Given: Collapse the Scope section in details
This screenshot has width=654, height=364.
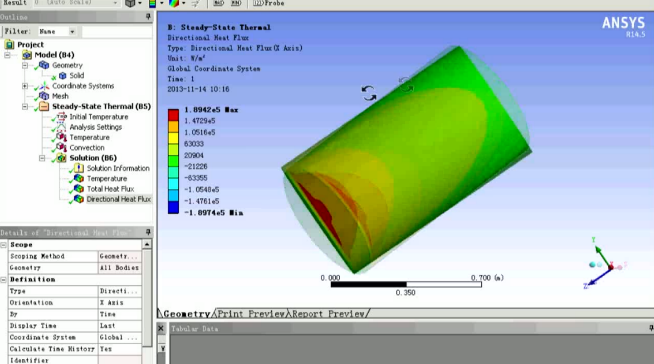Looking at the screenshot, I should (x=4, y=245).
